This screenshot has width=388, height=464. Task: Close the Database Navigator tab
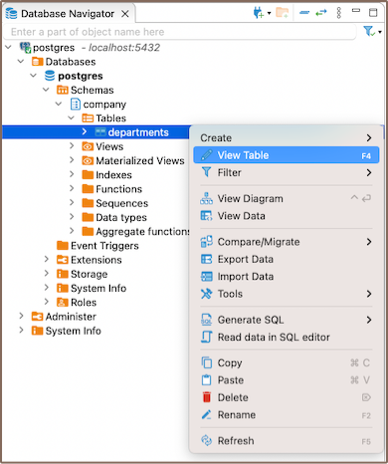(x=125, y=14)
